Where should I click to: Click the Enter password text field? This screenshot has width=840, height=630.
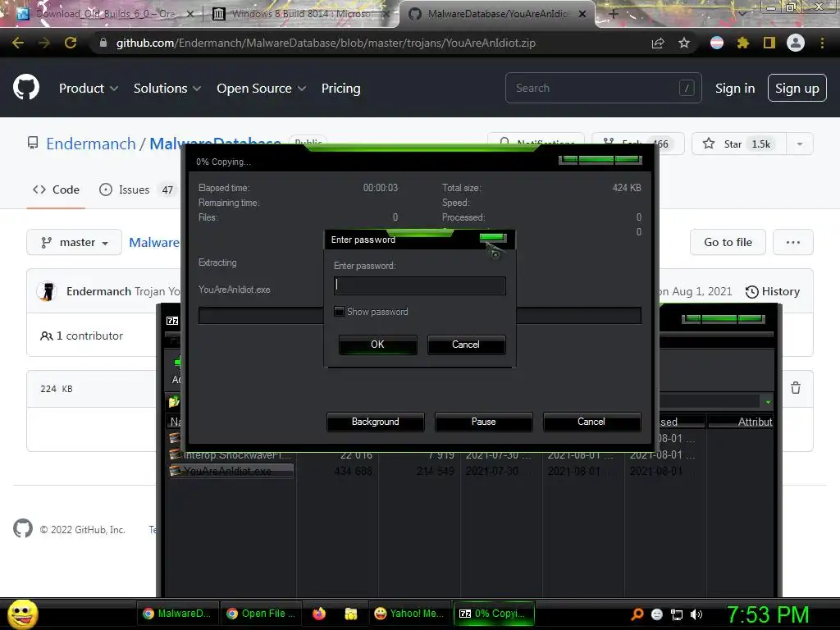click(x=419, y=285)
